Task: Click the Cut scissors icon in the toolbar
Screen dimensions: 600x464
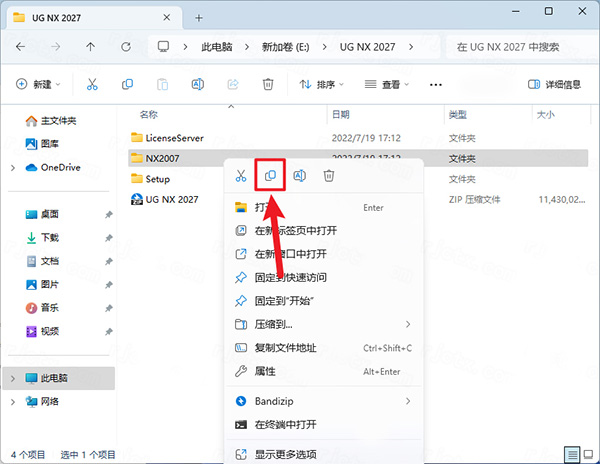Action: (x=92, y=84)
